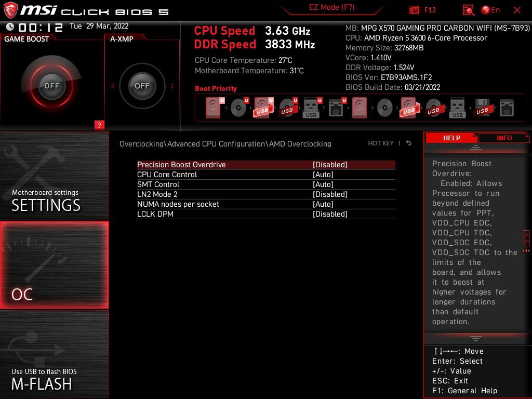
Task: Select the first UEFI hard disk boot icon
Action: pyautogui.click(x=215, y=108)
